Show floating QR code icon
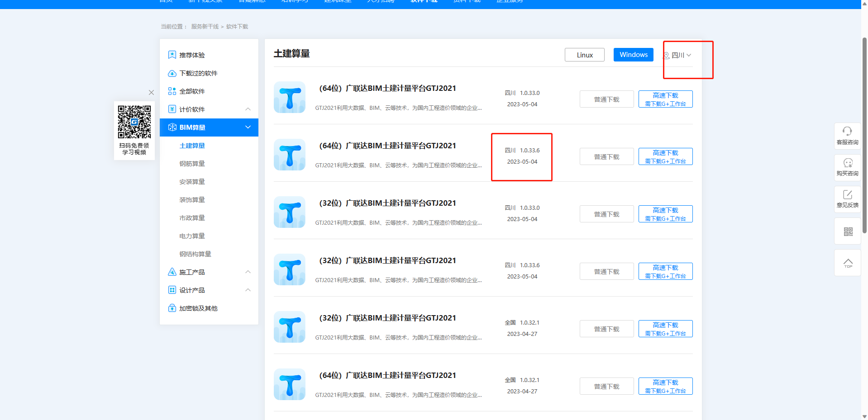 (848, 231)
